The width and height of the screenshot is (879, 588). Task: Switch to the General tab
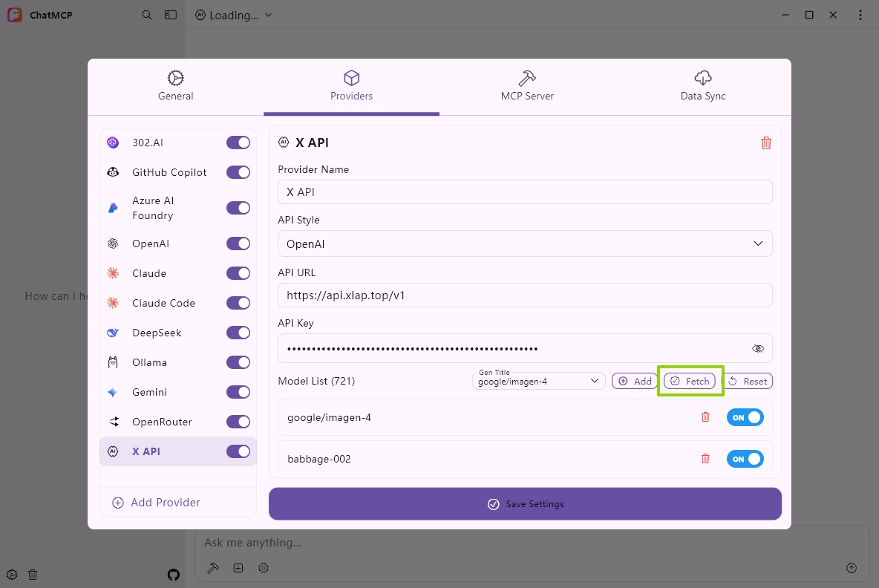pyautogui.click(x=175, y=86)
